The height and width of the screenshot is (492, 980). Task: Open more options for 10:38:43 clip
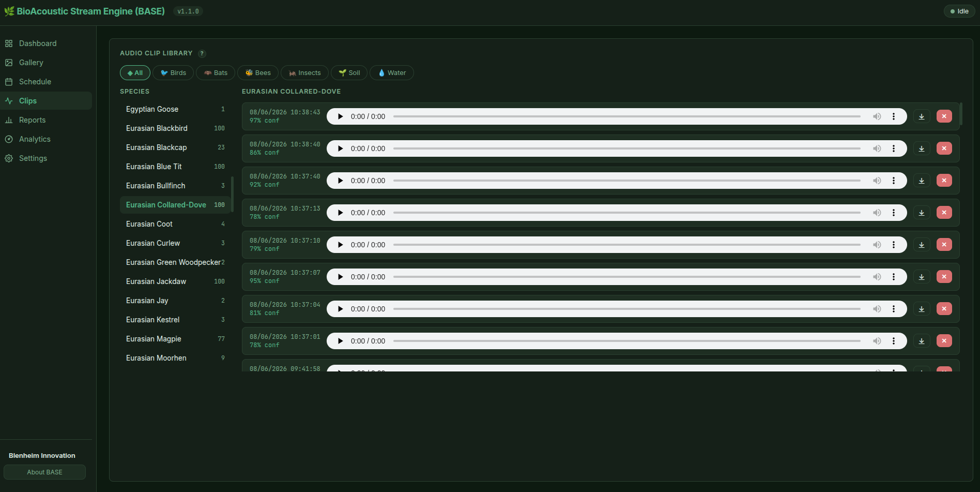point(894,116)
